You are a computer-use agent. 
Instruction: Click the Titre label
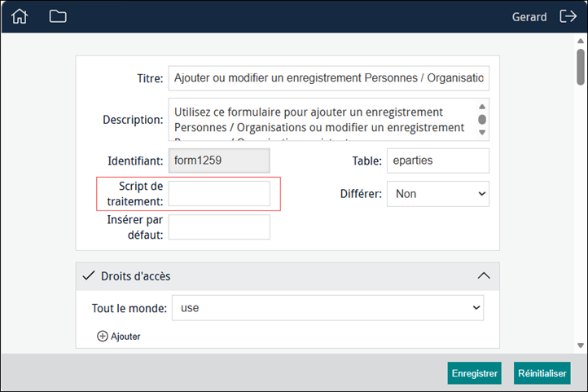(150, 78)
